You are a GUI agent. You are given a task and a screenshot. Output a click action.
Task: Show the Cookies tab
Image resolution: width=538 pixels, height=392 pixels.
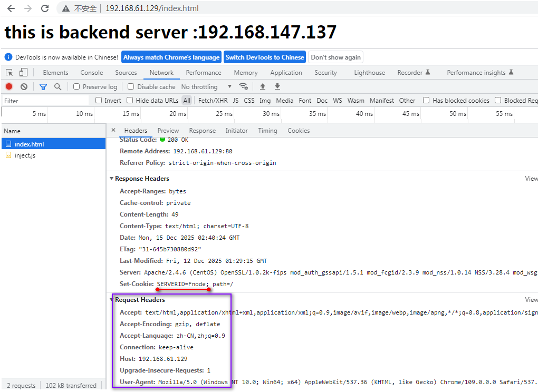pyautogui.click(x=299, y=131)
